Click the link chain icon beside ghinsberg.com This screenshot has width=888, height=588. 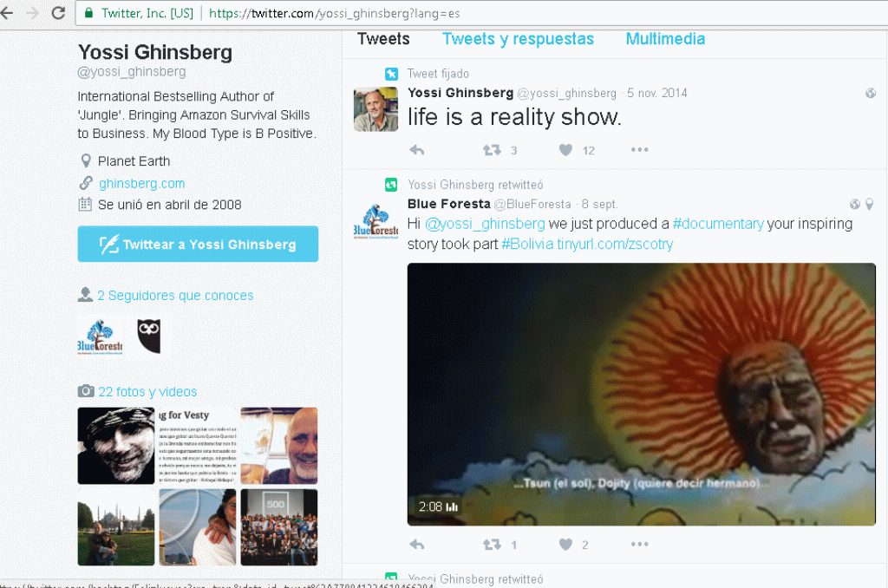pyautogui.click(x=86, y=183)
